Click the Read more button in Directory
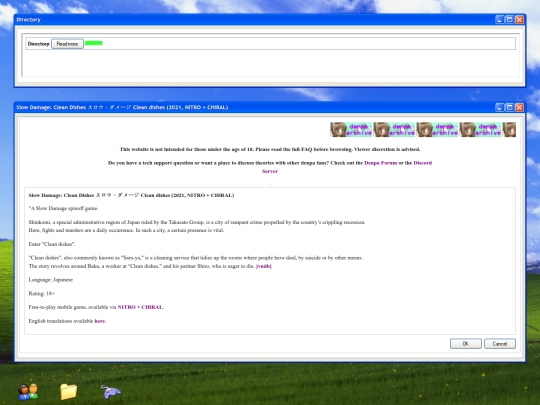This screenshot has width=540, height=405. (67, 44)
